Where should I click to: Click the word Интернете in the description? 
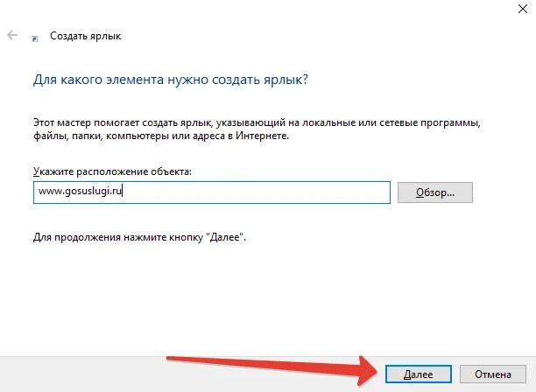(263, 136)
